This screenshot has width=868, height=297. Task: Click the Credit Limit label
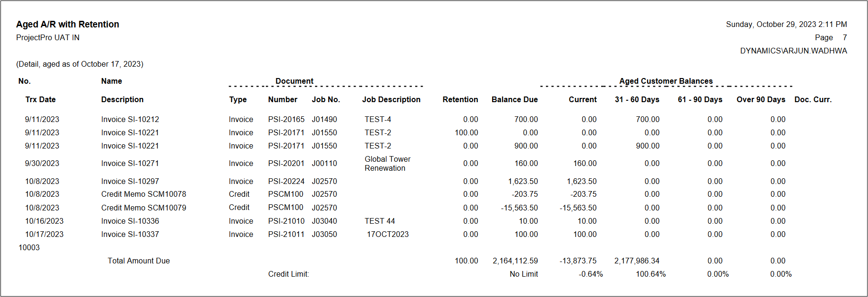(x=289, y=274)
